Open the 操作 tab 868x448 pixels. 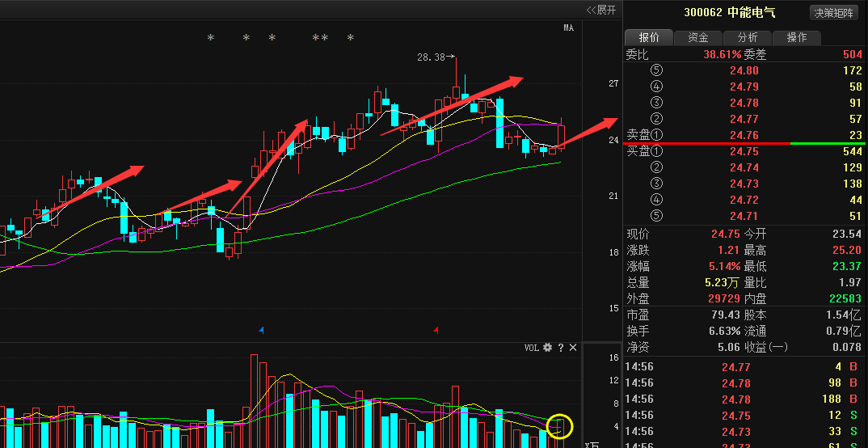point(797,37)
